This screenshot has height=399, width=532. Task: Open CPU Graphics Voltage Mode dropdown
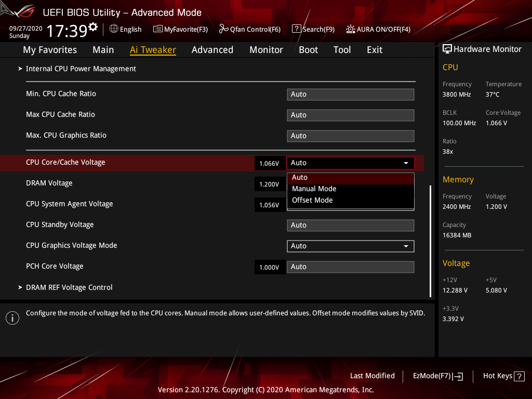pyautogui.click(x=351, y=246)
